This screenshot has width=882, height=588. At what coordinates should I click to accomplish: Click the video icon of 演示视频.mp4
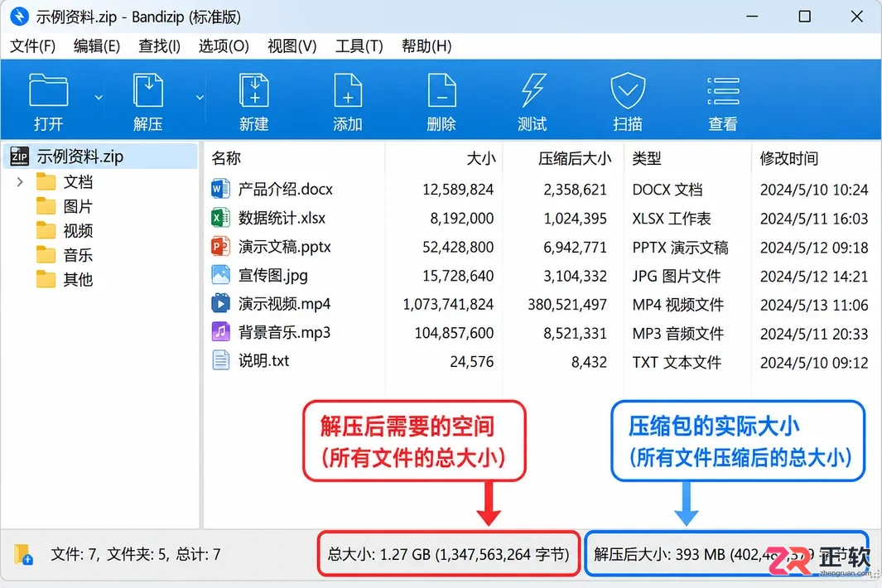tap(220, 303)
